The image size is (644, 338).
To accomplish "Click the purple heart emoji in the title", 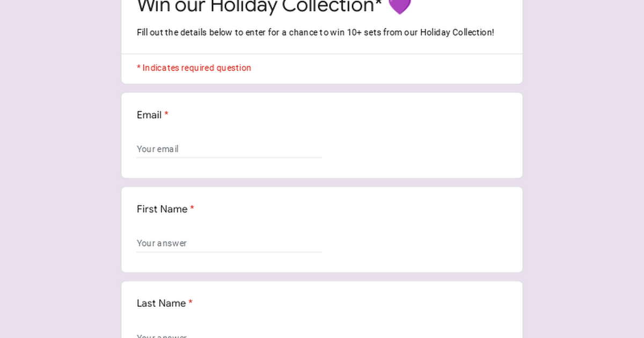I will pyautogui.click(x=399, y=6).
